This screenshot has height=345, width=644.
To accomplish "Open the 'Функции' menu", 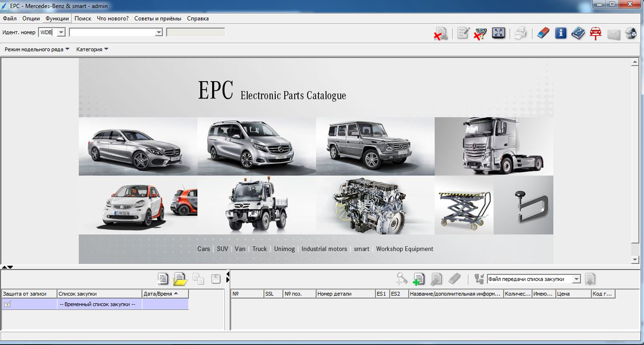I will tap(57, 18).
